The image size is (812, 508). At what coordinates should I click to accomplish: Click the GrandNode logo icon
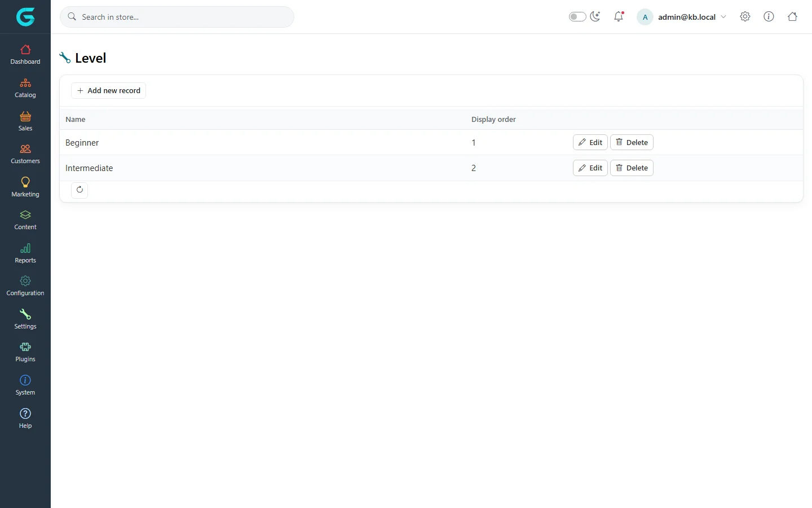(25, 17)
